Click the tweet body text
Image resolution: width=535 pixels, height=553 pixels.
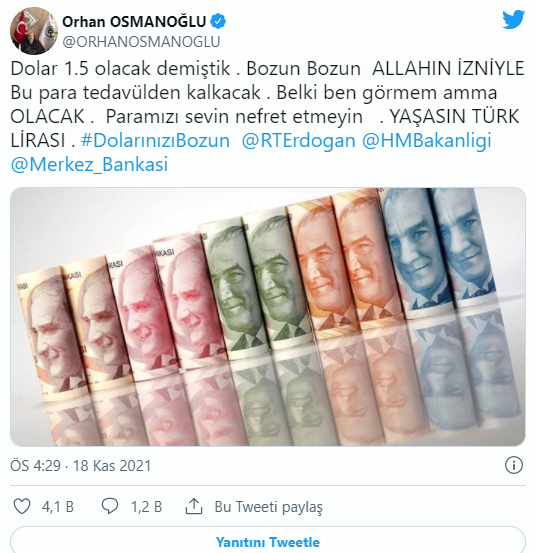coord(268,116)
